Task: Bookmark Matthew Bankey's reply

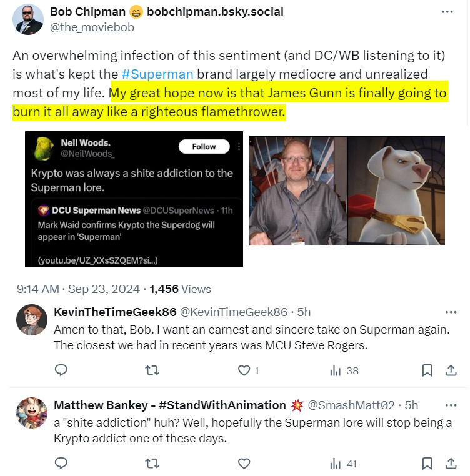Action: (427, 463)
